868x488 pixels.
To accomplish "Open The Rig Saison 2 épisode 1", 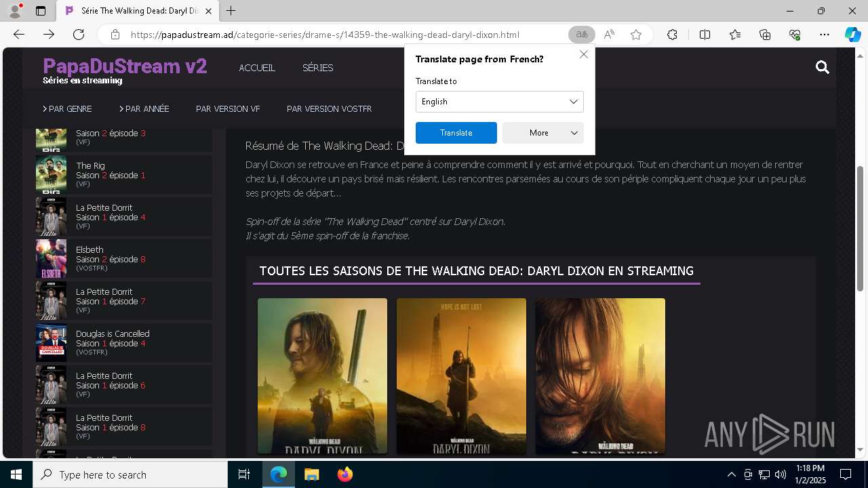I will click(x=124, y=174).
